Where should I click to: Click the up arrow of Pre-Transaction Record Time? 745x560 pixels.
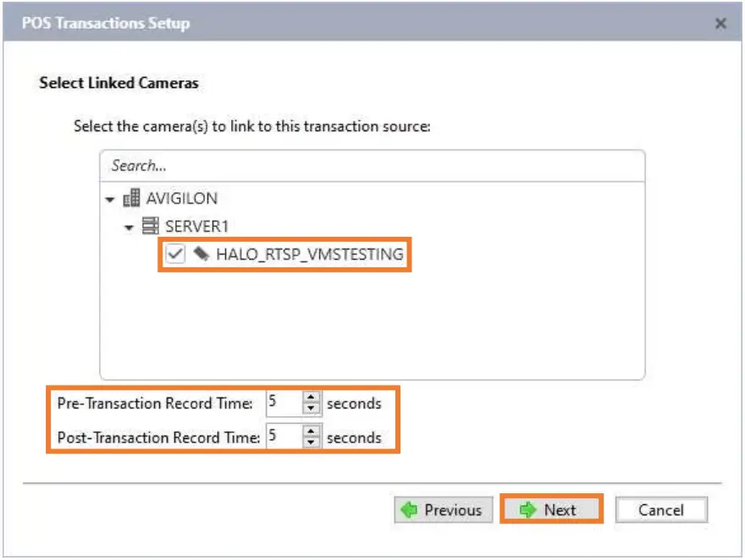[312, 398]
